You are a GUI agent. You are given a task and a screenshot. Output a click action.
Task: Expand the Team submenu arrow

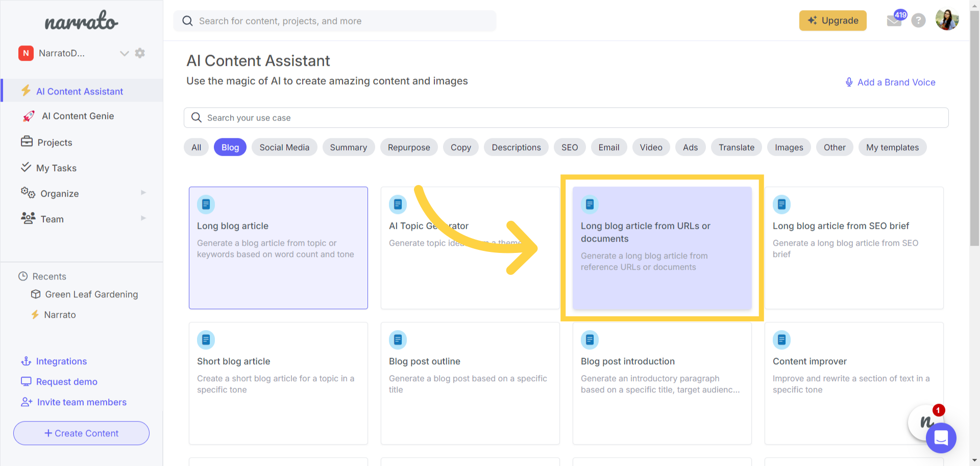pyautogui.click(x=143, y=218)
